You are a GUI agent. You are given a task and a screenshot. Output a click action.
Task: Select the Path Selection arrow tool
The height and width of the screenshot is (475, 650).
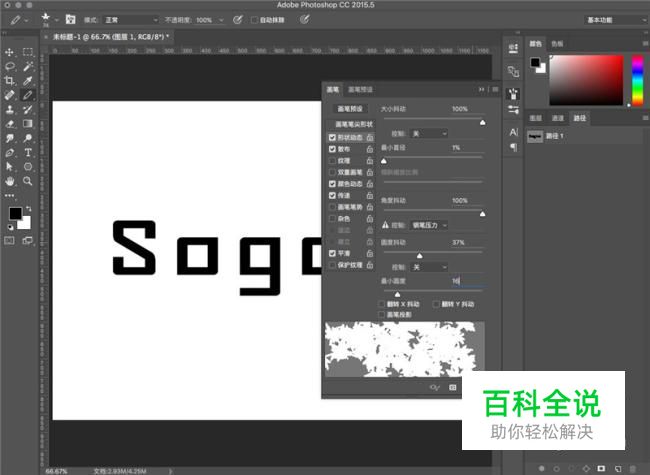[x=9, y=167]
